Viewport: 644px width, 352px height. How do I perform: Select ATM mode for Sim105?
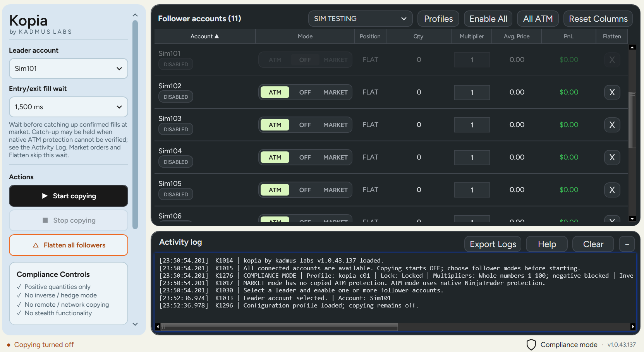275,190
